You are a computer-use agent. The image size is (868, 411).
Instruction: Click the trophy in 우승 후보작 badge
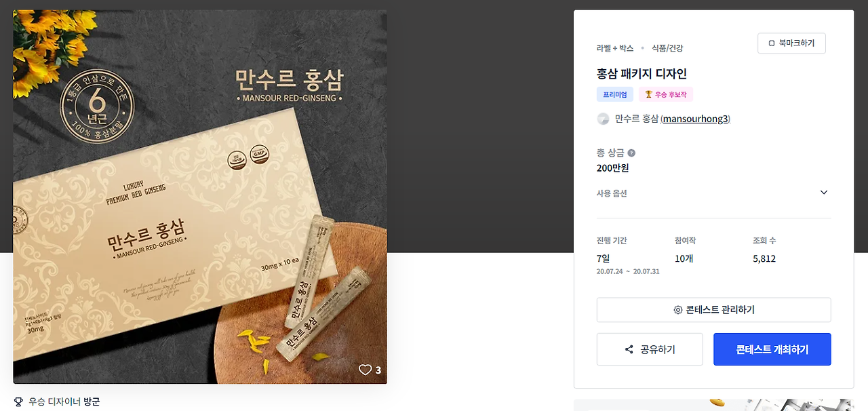coord(648,94)
